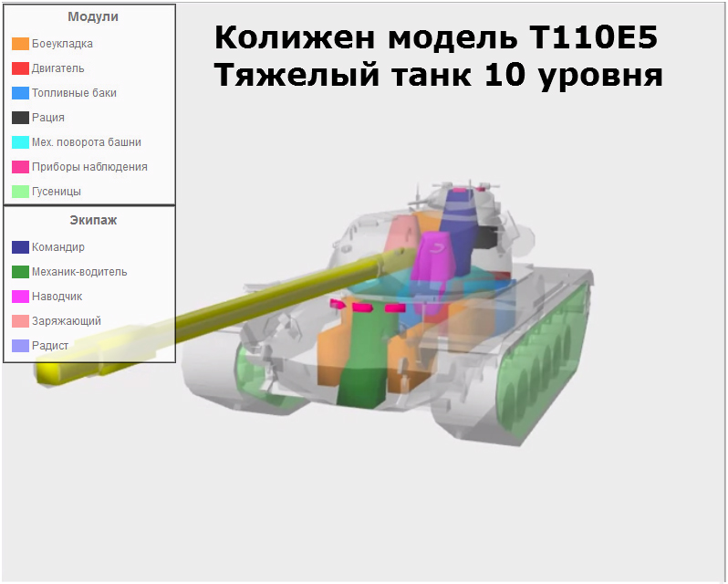Click the salmon Заряжающий swatch

(x=20, y=321)
